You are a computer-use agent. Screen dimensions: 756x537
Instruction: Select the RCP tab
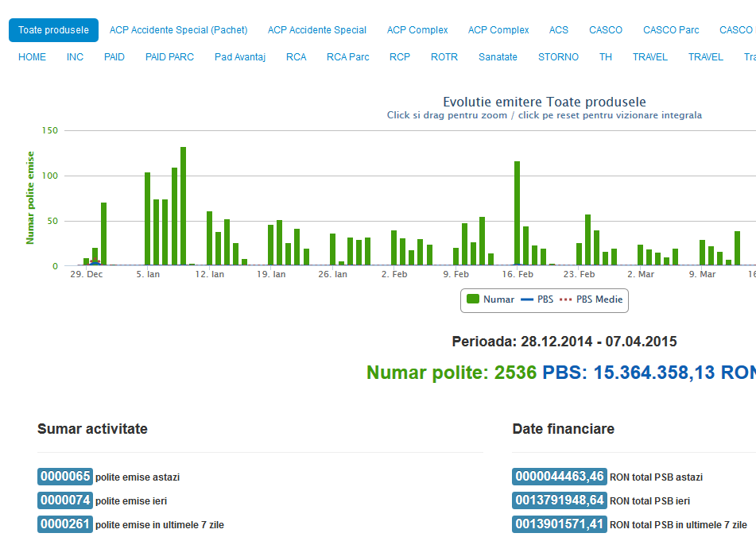pyautogui.click(x=400, y=57)
